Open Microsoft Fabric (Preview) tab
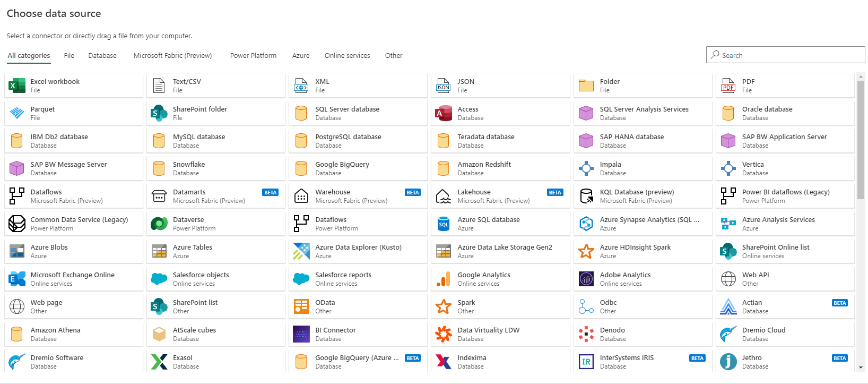 tap(172, 56)
